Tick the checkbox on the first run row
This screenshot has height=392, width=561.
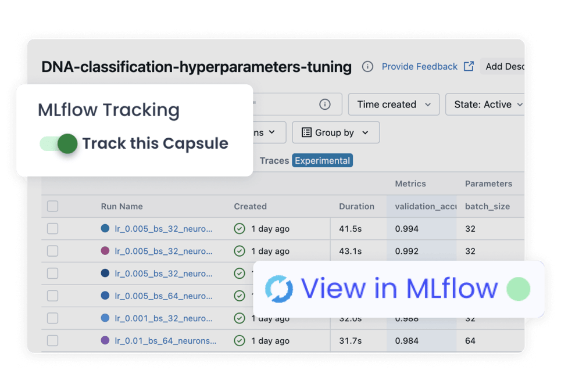[x=53, y=229]
